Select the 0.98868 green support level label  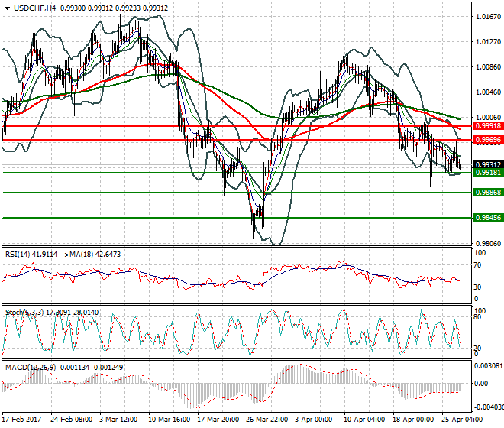pos(488,193)
